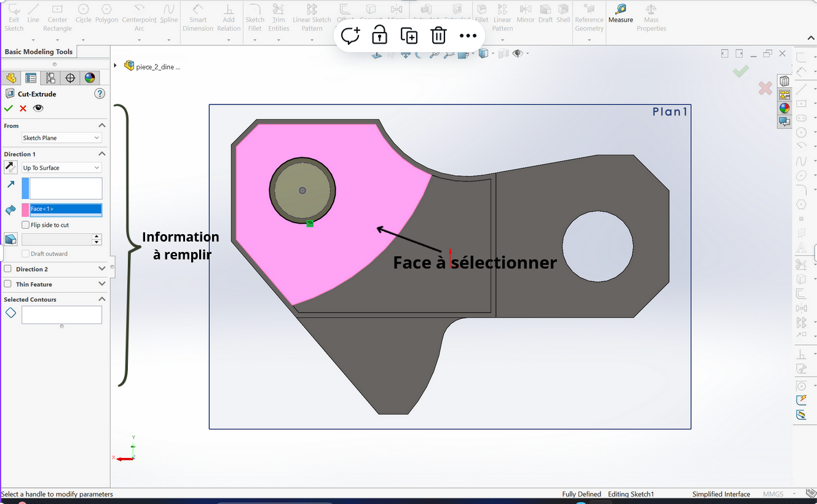Select the Mass Properties tool
Image resolution: width=817 pixels, height=504 pixels.
pos(651,17)
